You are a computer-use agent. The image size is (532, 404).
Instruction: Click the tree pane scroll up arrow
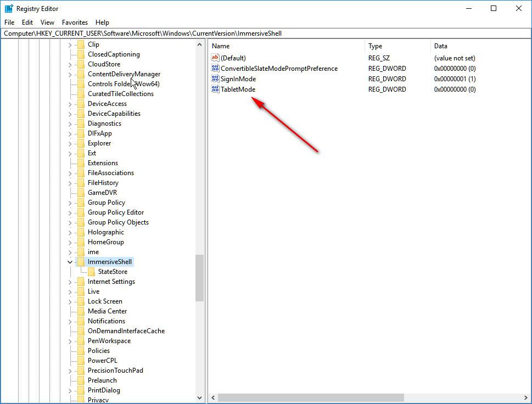[x=199, y=44]
